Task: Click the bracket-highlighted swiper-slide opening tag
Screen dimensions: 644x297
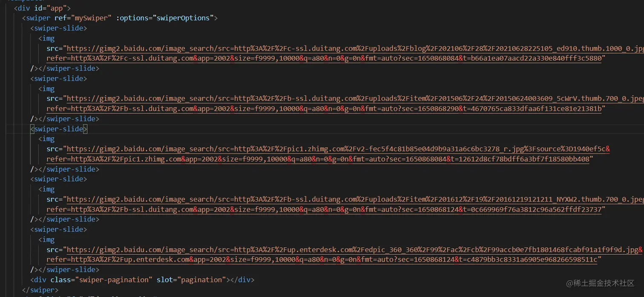Action: (59, 129)
